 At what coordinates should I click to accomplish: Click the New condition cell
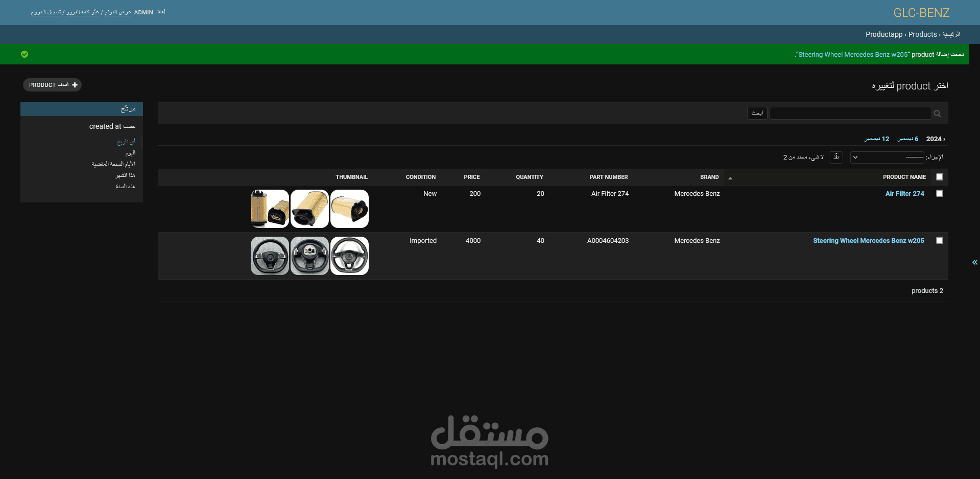tap(430, 194)
